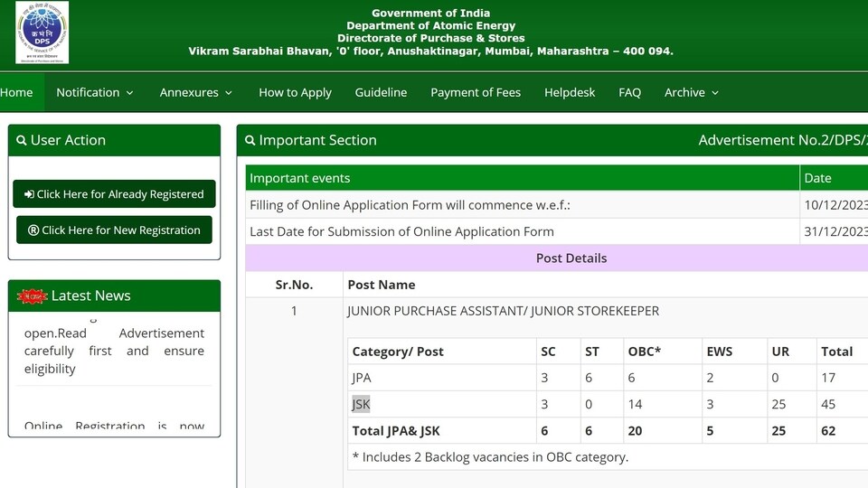Click the Sr.No. cell with value 1
The width and height of the screenshot is (868, 488).
pyautogui.click(x=294, y=311)
